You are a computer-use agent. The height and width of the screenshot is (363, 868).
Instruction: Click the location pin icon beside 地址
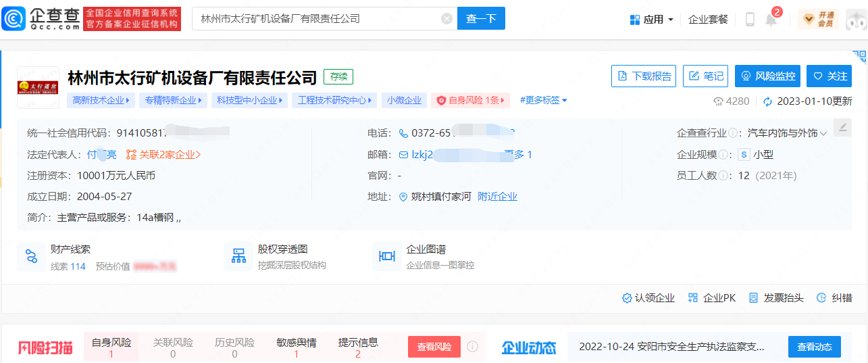(404, 197)
